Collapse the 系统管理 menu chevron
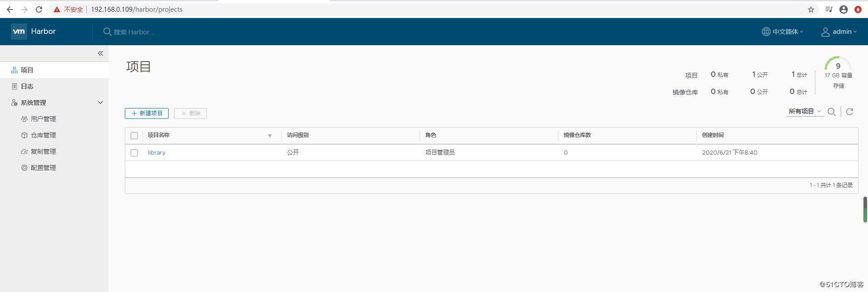This screenshot has height=292, width=868. 100,103
